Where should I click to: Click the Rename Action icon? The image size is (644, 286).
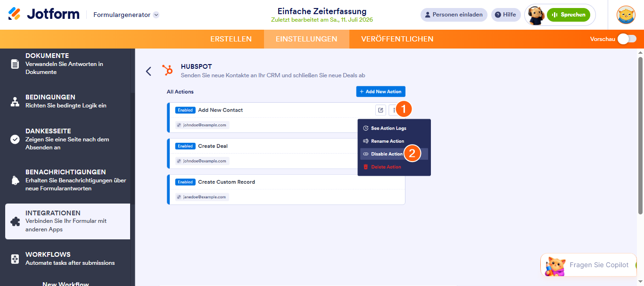(366, 141)
